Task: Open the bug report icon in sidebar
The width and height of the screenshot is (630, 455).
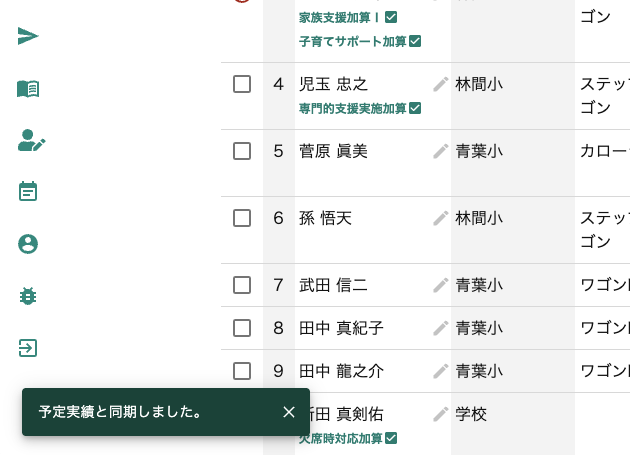Action: pyautogui.click(x=28, y=296)
